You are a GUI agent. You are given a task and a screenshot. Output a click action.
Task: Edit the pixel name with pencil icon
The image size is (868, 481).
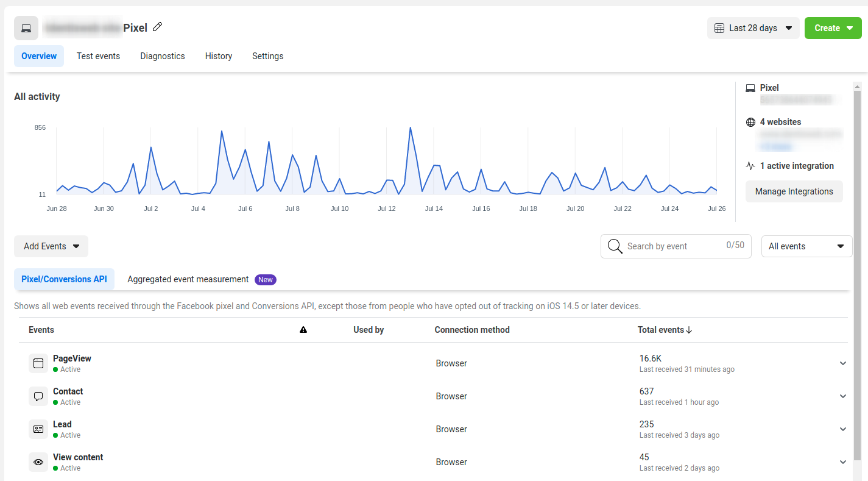[158, 27]
